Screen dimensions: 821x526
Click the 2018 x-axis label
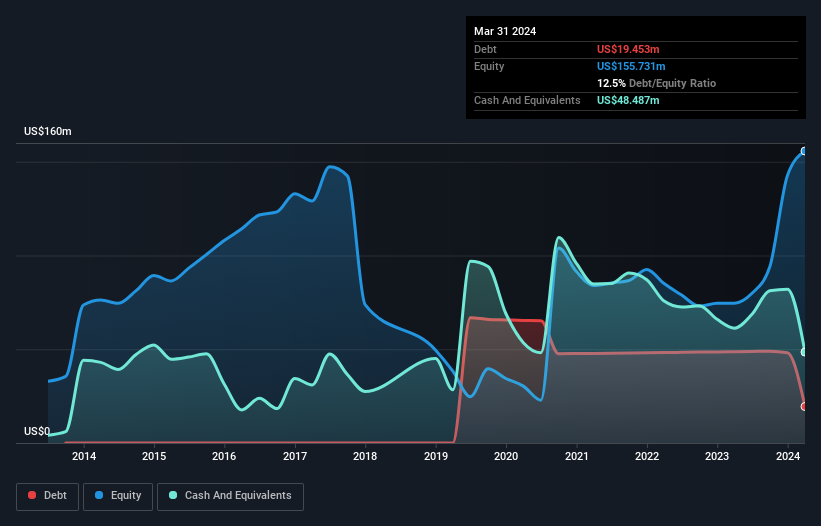pos(365,456)
